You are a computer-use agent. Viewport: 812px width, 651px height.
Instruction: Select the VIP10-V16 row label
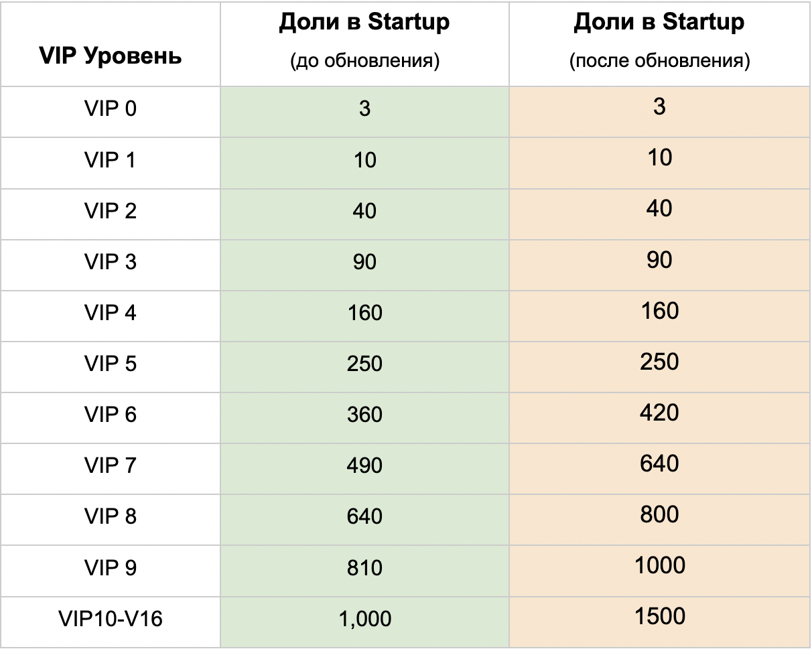(x=111, y=619)
